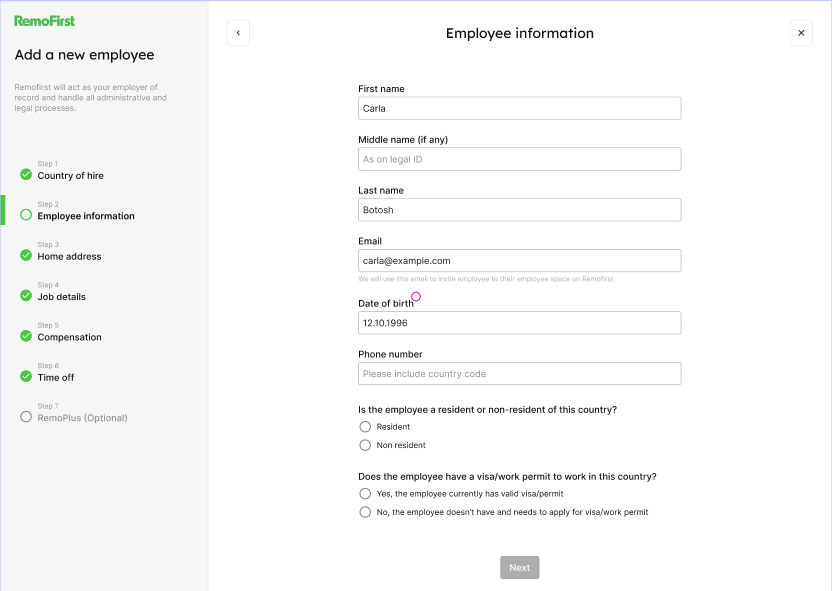Viewport: 832px width, 591px height.
Task: Select the Resident radio option
Action: pyautogui.click(x=365, y=427)
